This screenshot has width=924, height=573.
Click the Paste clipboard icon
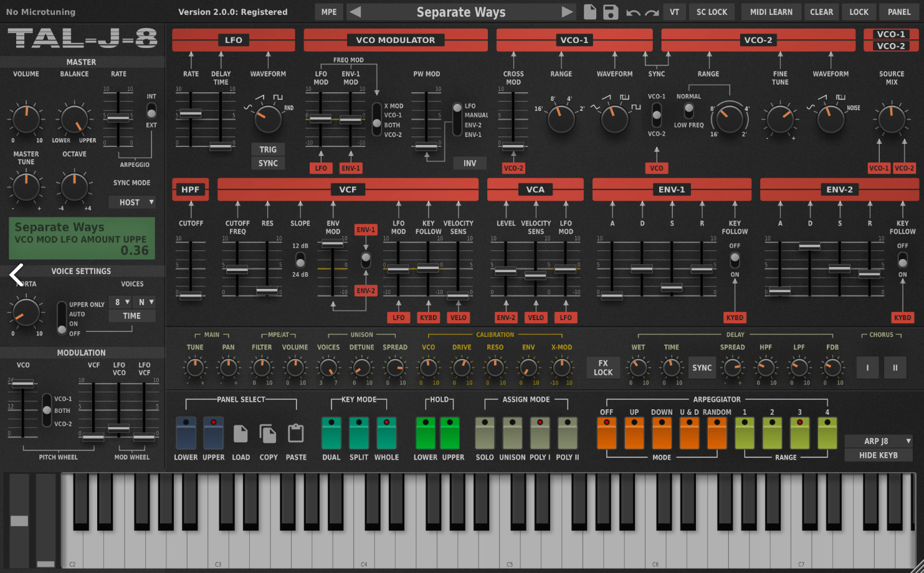click(x=296, y=433)
